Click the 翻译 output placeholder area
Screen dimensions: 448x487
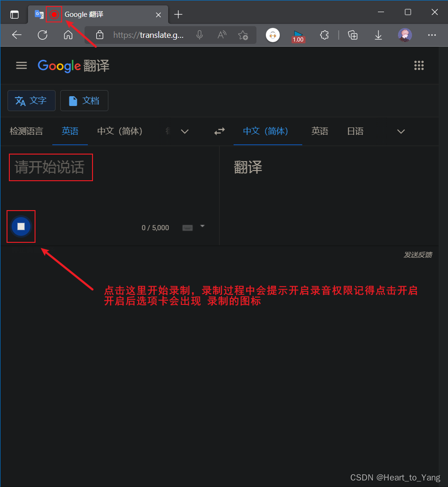click(248, 167)
